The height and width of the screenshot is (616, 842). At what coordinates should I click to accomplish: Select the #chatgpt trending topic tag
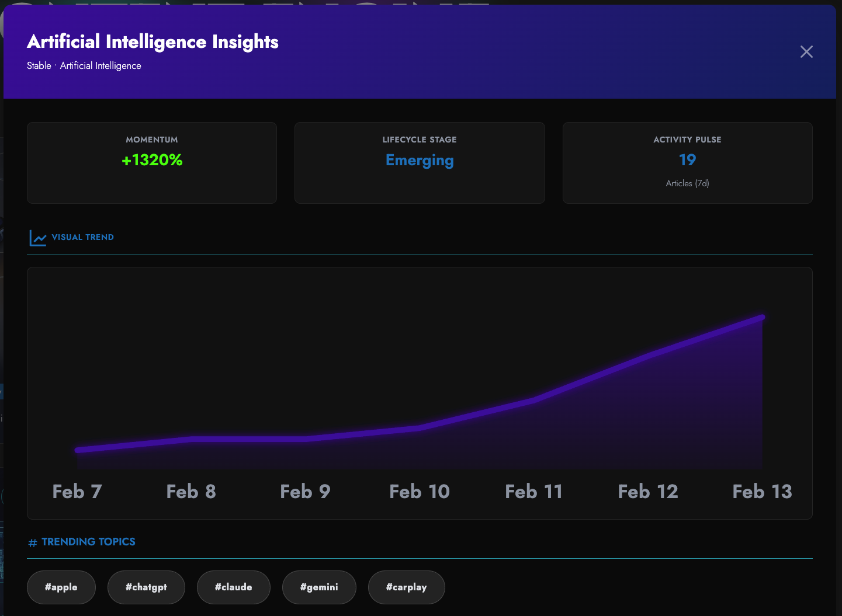tap(146, 587)
